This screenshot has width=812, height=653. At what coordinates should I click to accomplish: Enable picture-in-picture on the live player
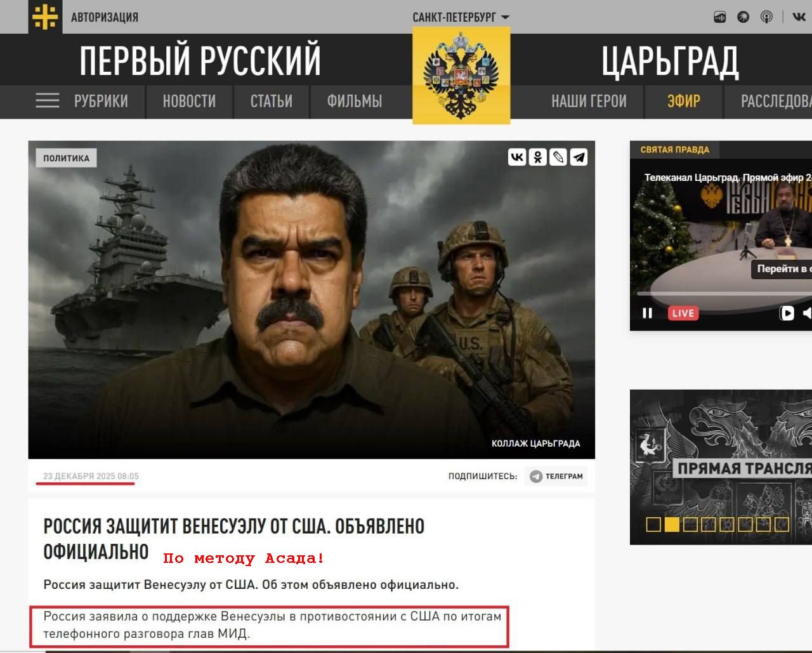787,313
